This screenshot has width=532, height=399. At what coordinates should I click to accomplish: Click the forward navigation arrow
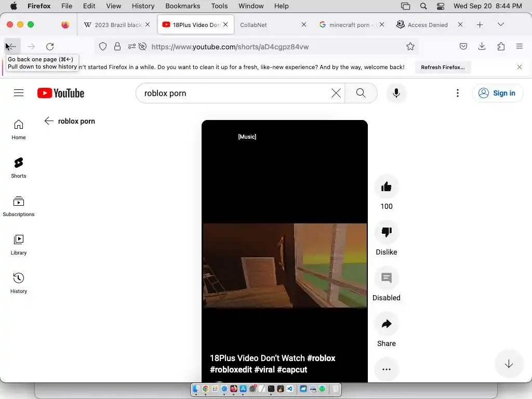[x=31, y=46]
